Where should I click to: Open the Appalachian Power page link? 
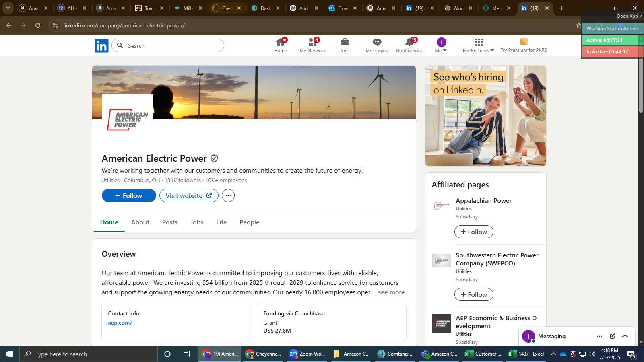click(x=483, y=200)
